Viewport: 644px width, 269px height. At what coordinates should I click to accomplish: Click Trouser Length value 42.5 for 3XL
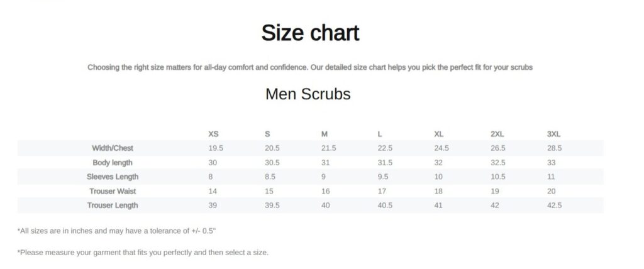click(554, 205)
